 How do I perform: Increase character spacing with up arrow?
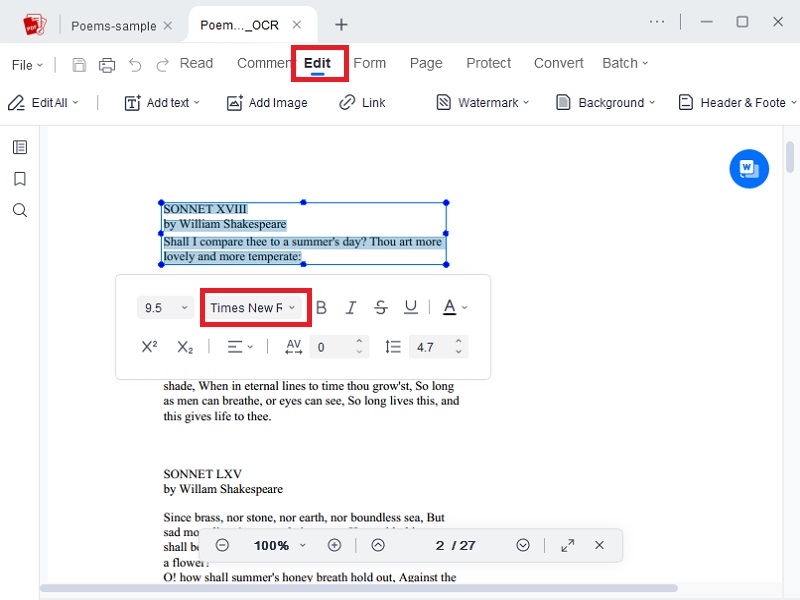[x=359, y=341]
